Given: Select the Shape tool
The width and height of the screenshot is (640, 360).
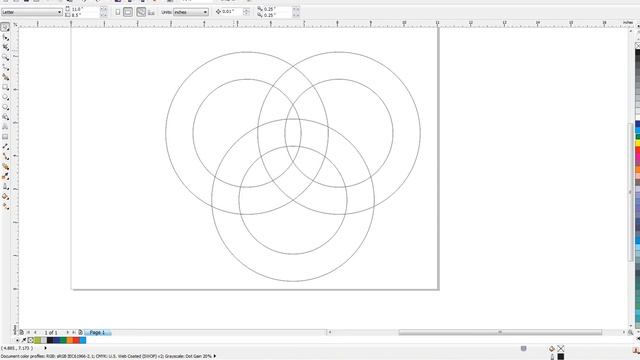Looking at the screenshot, I should pyautogui.click(x=5, y=37).
